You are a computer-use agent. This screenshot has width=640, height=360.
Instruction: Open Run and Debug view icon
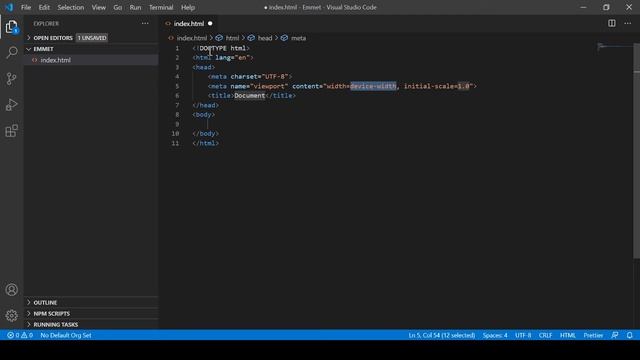pyautogui.click(x=11, y=104)
